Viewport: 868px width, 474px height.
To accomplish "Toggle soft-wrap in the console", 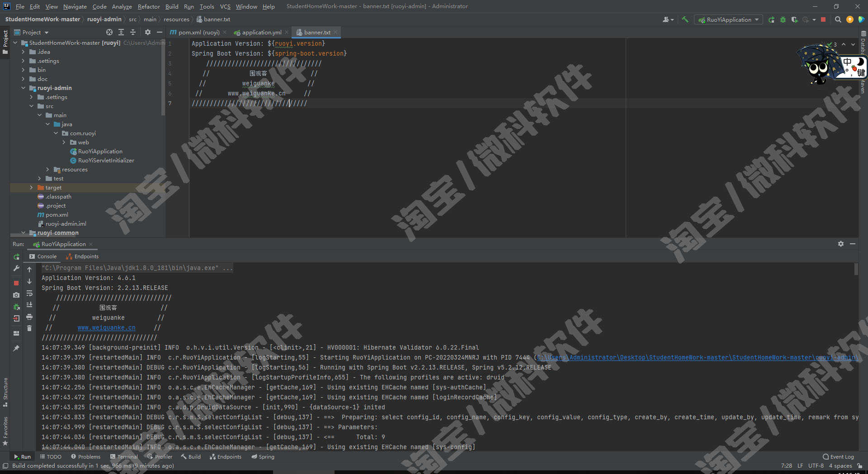I will click(29, 293).
